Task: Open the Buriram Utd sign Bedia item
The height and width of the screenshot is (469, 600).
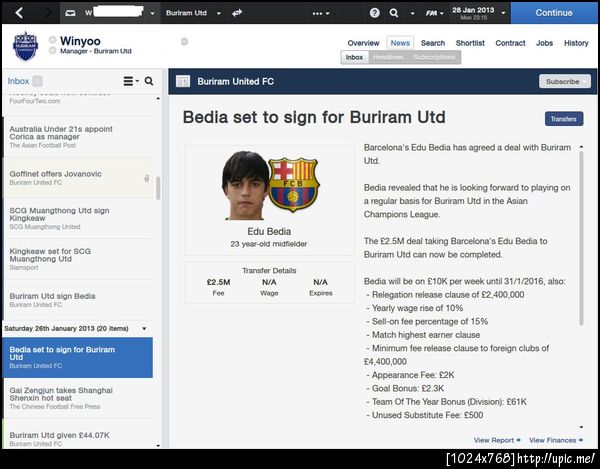Action: pyautogui.click(x=78, y=300)
